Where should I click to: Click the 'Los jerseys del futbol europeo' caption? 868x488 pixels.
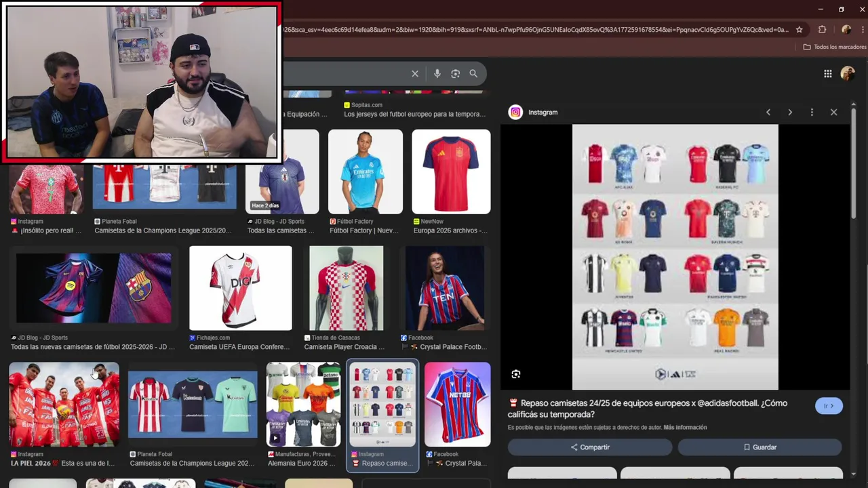[x=414, y=114]
